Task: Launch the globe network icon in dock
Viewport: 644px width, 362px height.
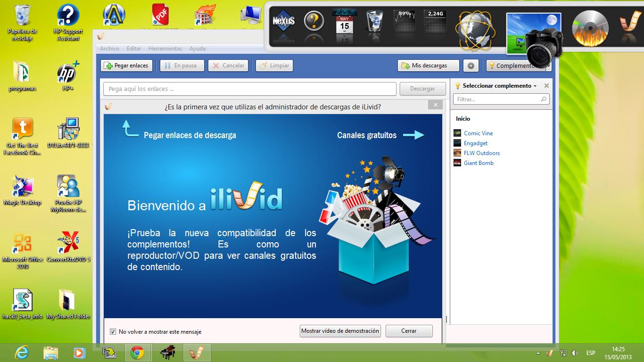Action: [475, 31]
